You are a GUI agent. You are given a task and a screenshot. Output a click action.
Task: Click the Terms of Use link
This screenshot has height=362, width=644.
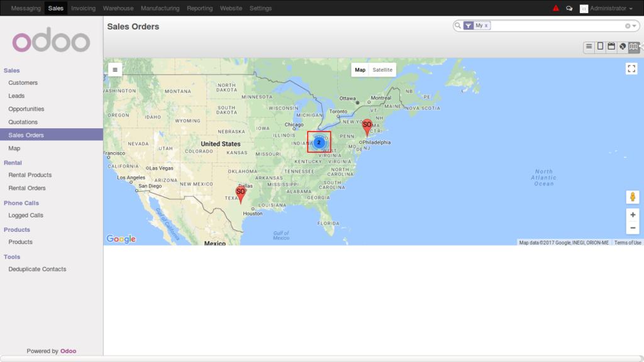click(628, 241)
